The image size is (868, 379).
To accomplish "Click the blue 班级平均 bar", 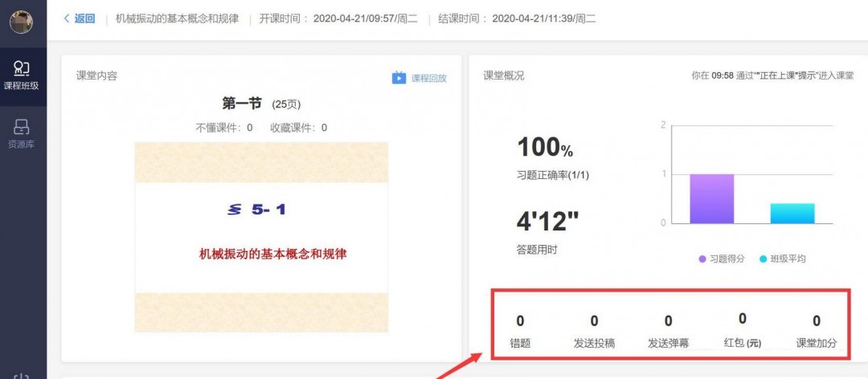I will pos(792,214).
